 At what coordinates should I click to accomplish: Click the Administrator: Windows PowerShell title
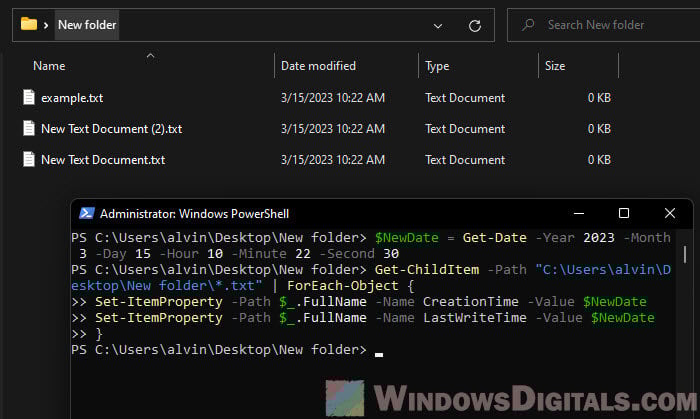coord(194,214)
